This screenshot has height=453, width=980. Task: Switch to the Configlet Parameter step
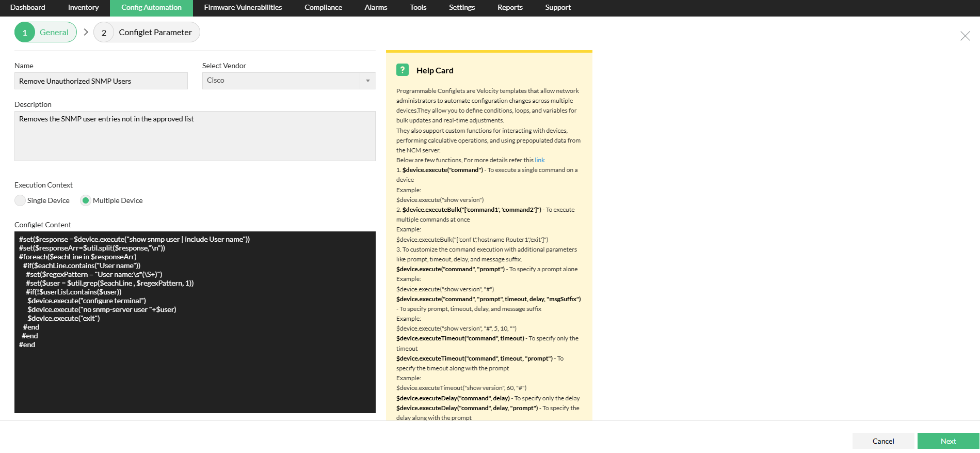coord(147,32)
